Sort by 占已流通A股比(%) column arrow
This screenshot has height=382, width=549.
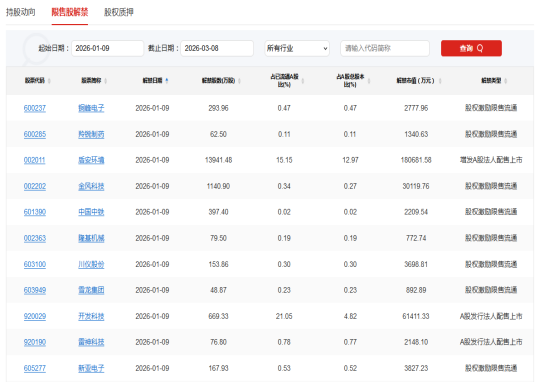[x=303, y=81]
